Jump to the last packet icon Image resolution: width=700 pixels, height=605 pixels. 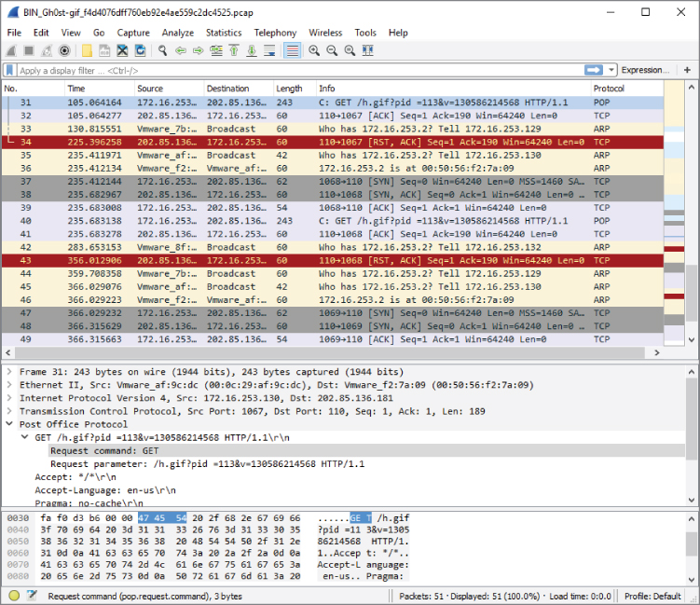(252, 50)
